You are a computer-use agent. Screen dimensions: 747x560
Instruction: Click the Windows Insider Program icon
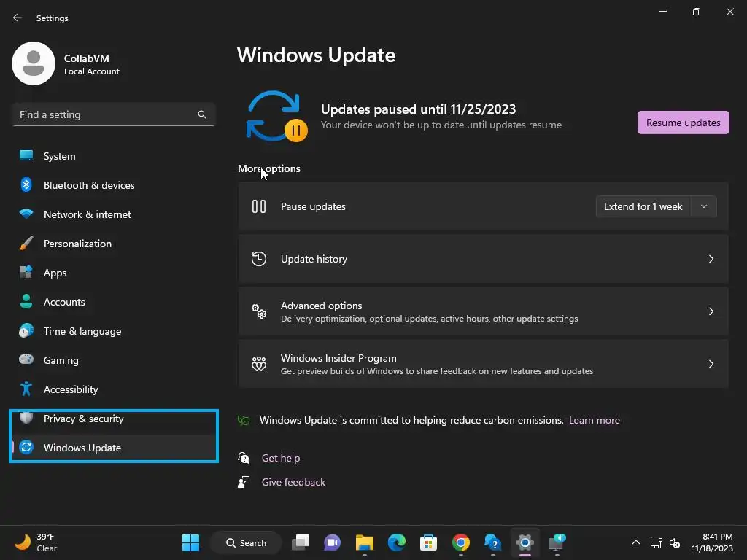tap(259, 364)
